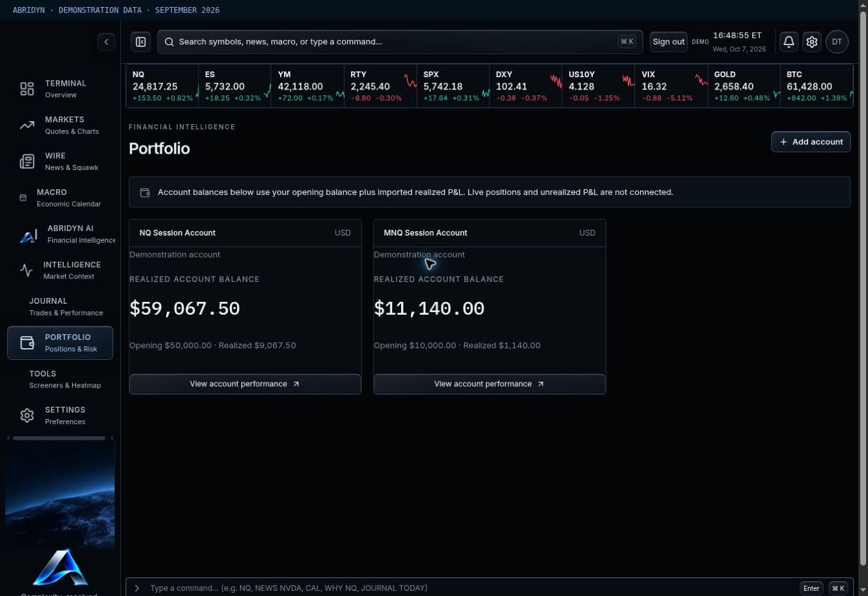View MNQ Session Account performance
868x596 pixels.
[x=489, y=384]
